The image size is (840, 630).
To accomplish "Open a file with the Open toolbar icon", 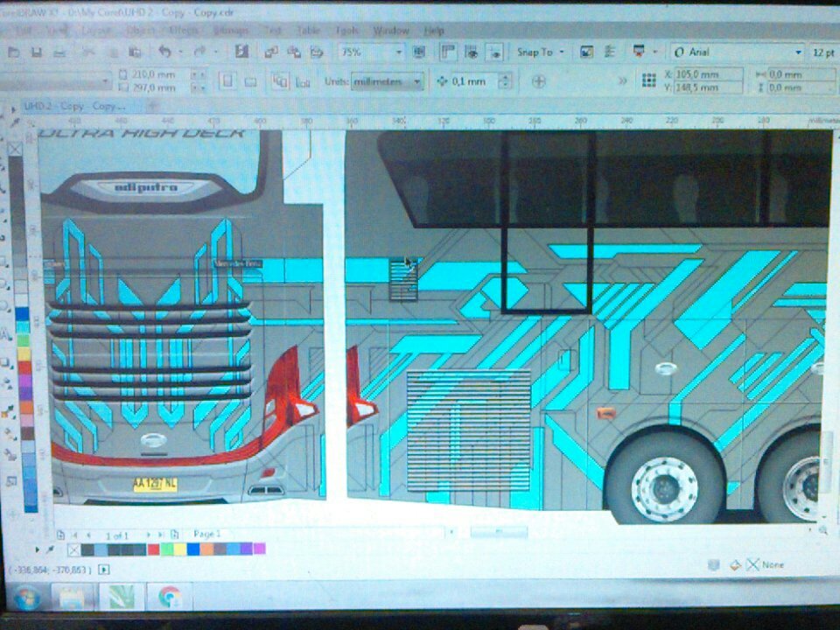I will 14,52.
